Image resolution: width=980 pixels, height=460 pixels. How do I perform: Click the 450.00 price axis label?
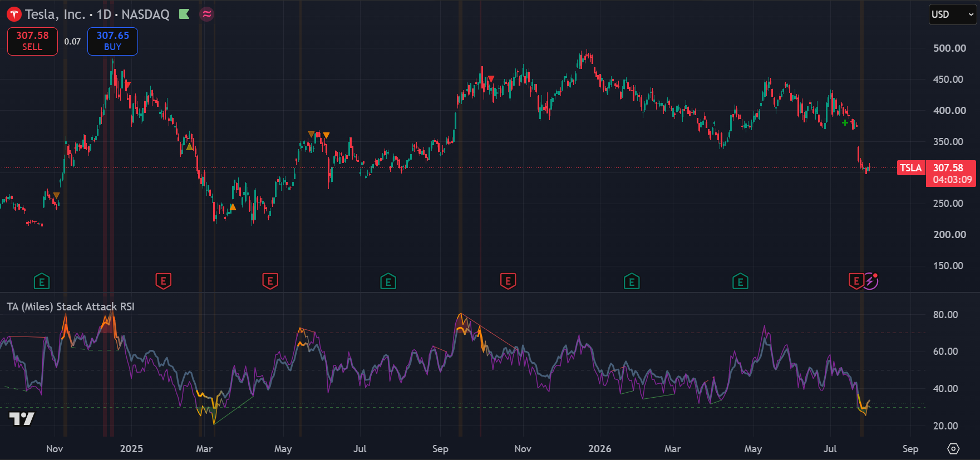click(x=949, y=80)
